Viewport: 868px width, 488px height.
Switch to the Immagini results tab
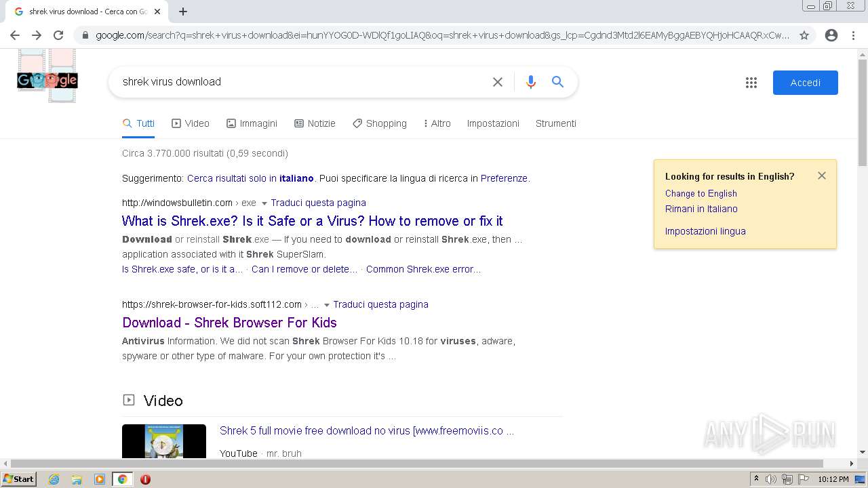tap(252, 123)
